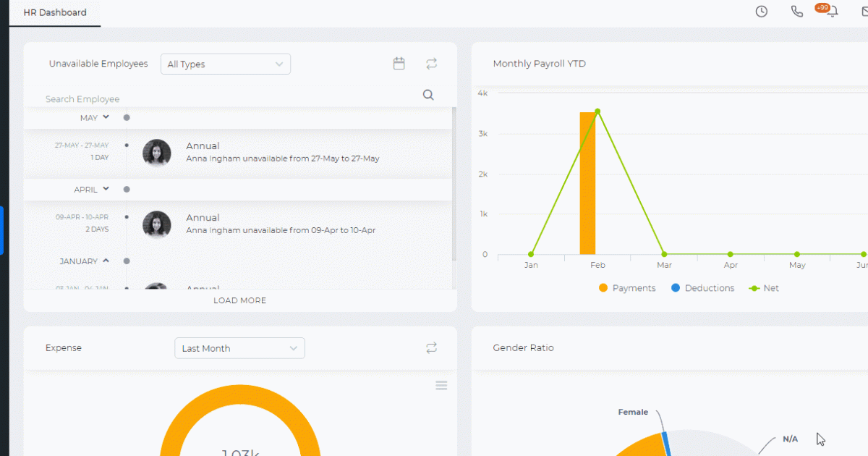Viewport: 868px width, 456px height.
Task: Click 'Anna Ingham unavailable from 09-Apr to 10-Apr'
Action: (x=281, y=230)
